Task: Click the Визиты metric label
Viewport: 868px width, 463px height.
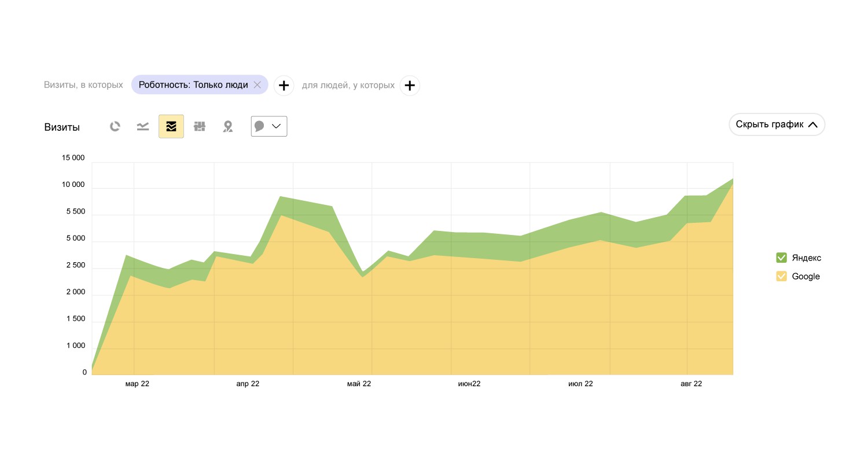Action: coord(62,127)
